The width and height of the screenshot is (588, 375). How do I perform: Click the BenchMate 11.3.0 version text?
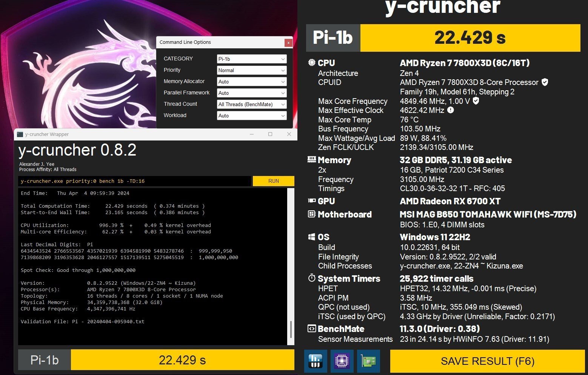440,329
